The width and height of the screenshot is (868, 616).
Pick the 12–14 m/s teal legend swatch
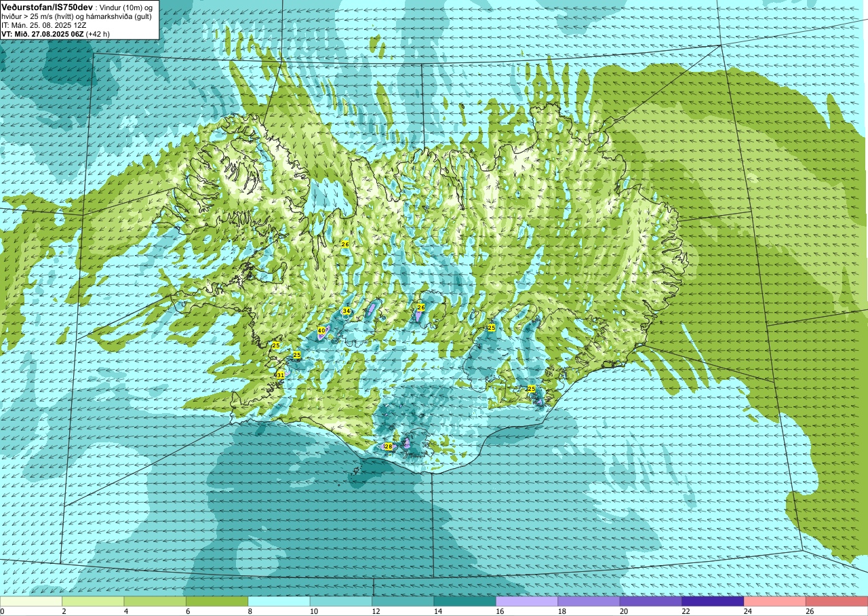tap(403, 601)
